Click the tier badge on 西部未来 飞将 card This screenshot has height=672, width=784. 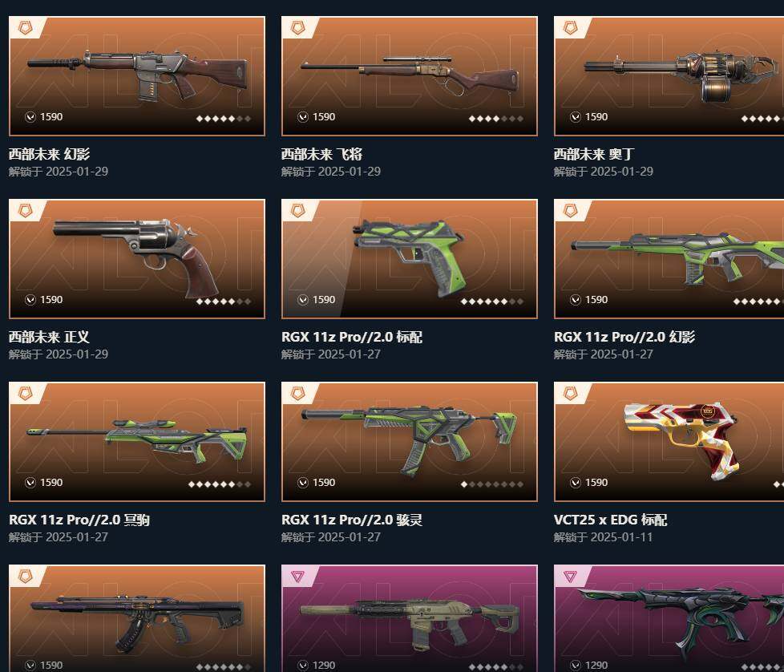point(297,27)
